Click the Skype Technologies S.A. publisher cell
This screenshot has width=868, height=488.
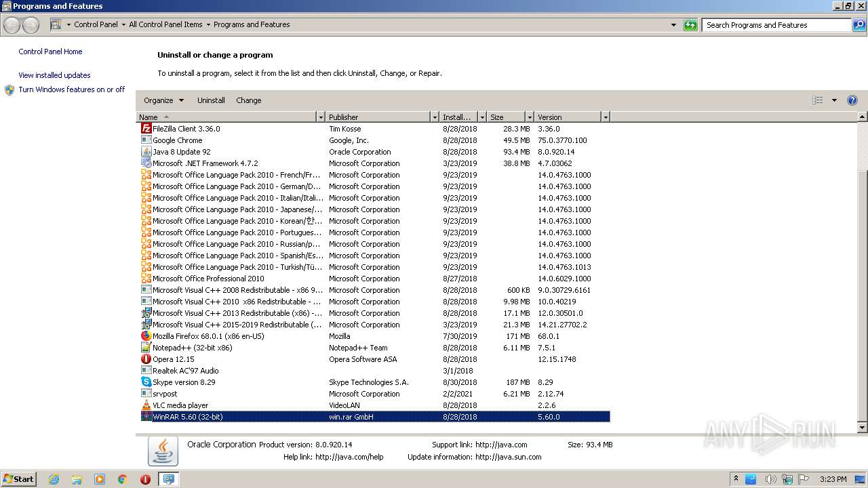click(369, 382)
